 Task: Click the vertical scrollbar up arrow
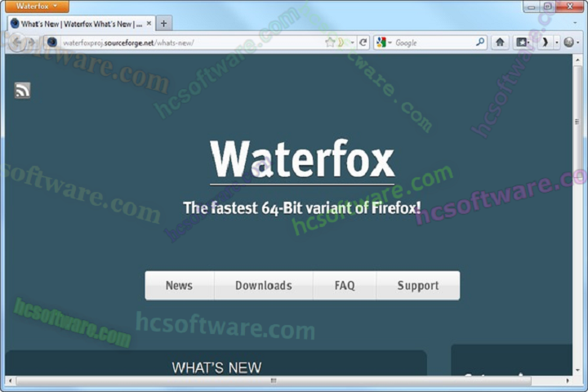(577, 60)
